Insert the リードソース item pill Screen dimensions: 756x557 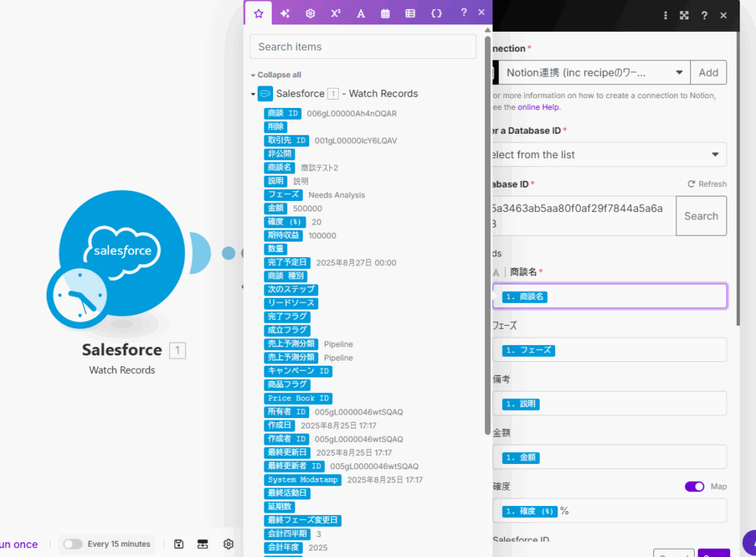tap(291, 303)
